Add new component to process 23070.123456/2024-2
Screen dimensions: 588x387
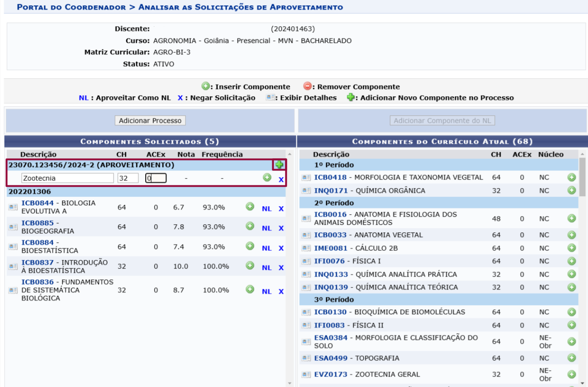pos(280,165)
